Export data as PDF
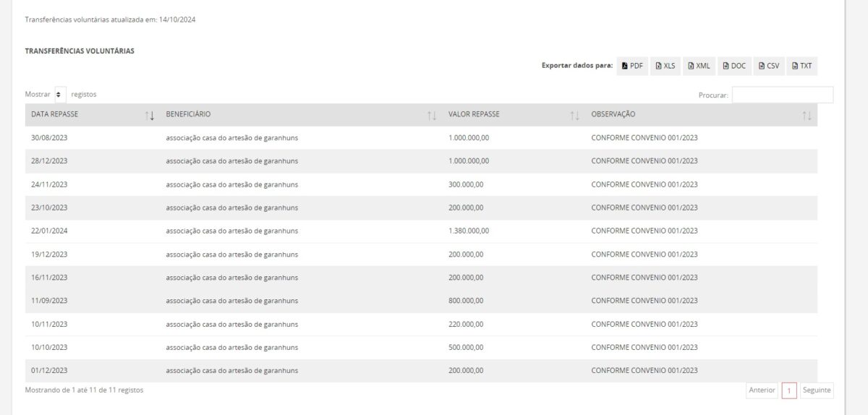868x415 pixels. (633, 66)
